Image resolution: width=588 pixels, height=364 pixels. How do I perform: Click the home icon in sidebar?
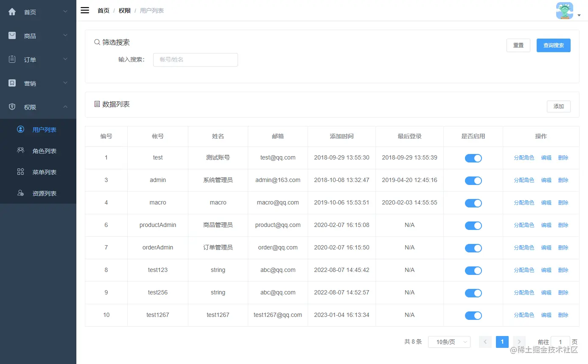coord(12,12)
